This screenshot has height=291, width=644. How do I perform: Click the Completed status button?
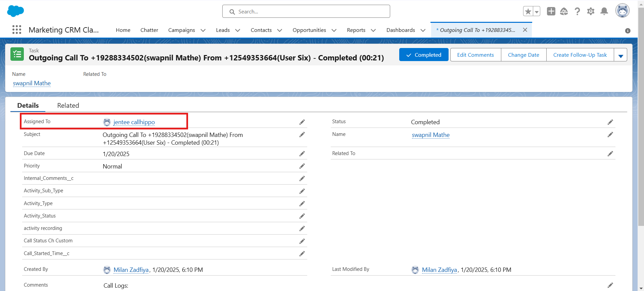point(424,55)
